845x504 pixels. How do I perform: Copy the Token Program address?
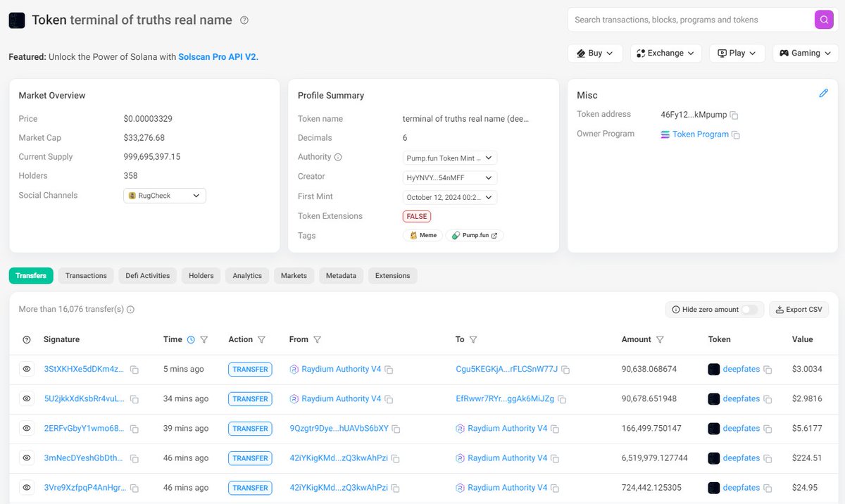click(736, 134)
